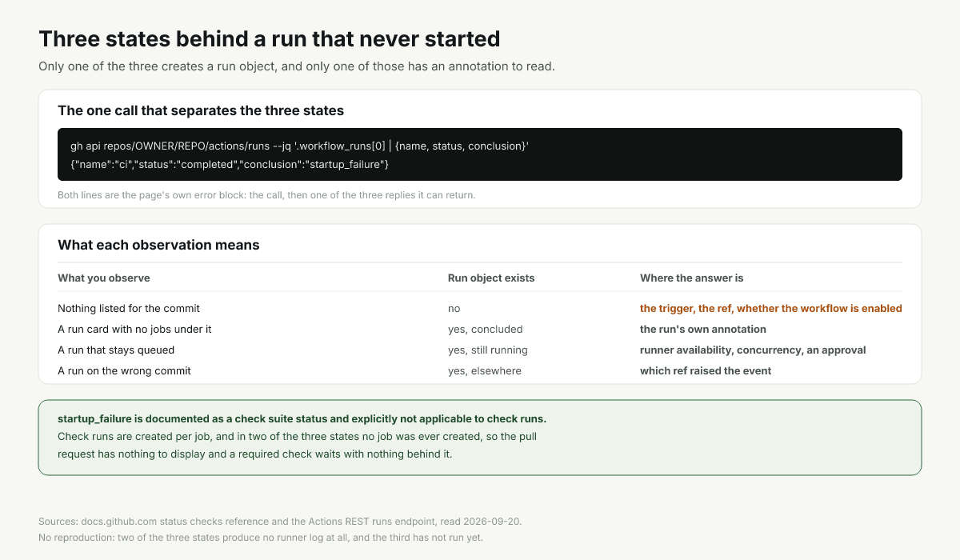Click the 'What you observe' column header
Image resolution: width=960 pixels, height=560 pixels.
pos(104,278)
